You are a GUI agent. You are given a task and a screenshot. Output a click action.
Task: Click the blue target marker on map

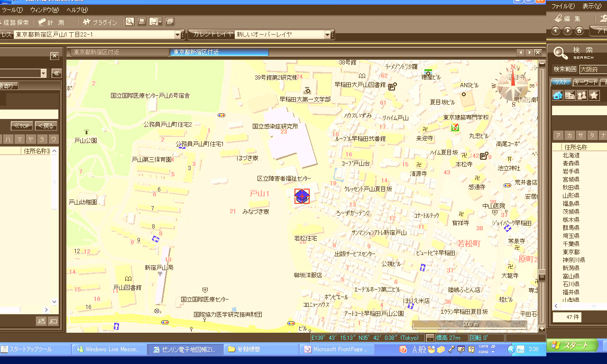click(302, 196)
